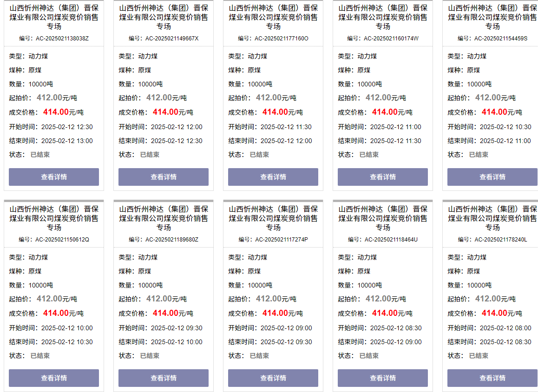
Task: Open the title heading of card AC-2025021177160O
Action: [273, 17]
